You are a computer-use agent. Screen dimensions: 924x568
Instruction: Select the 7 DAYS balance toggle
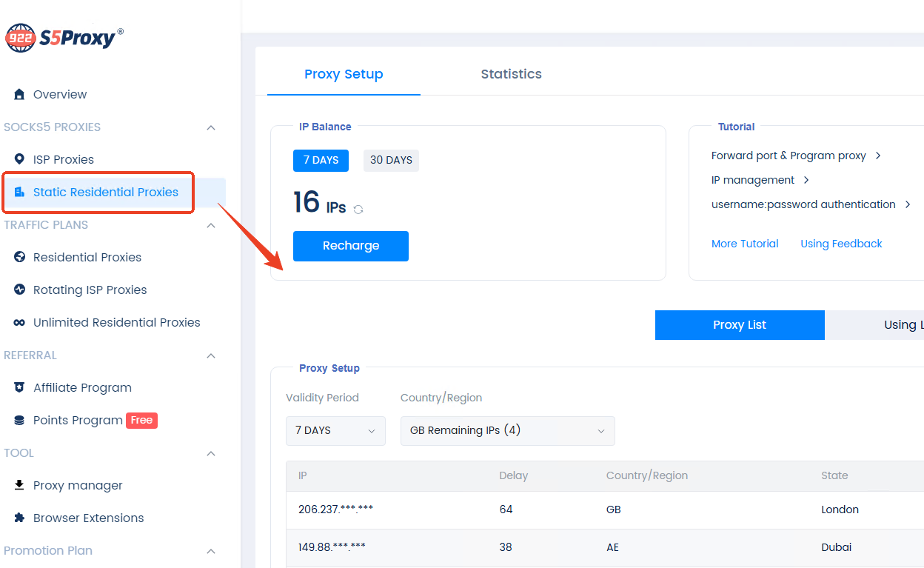click(321, 160)
